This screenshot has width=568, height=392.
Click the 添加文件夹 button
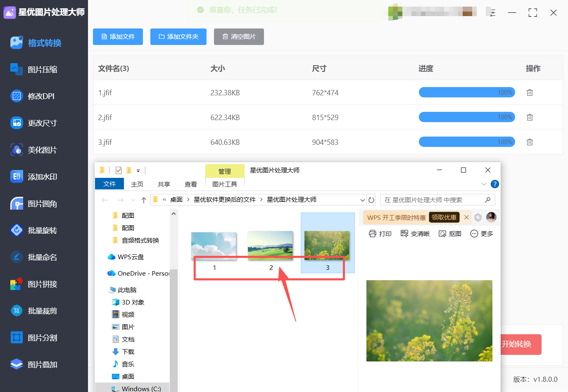(178, 37)
